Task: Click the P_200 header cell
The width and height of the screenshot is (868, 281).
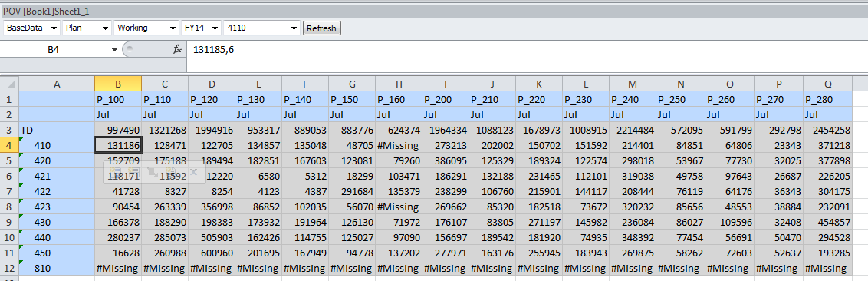Action: pos(446,99)
